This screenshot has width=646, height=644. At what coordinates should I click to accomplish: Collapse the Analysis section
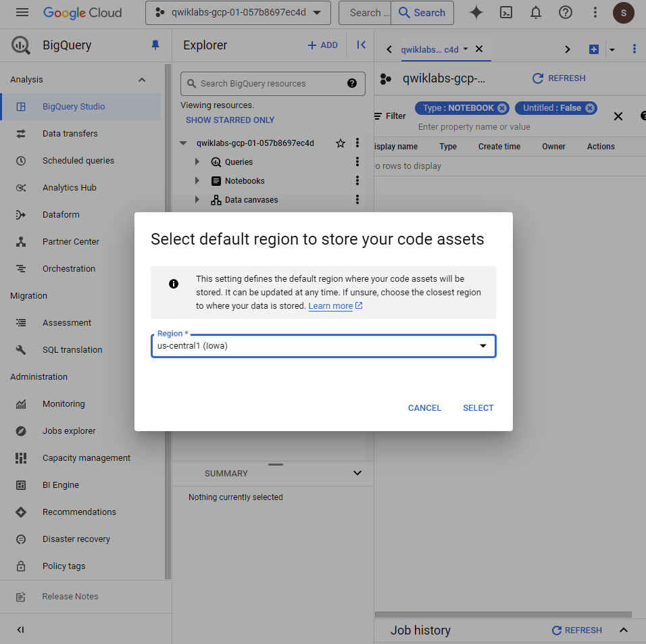pos(142,80)
